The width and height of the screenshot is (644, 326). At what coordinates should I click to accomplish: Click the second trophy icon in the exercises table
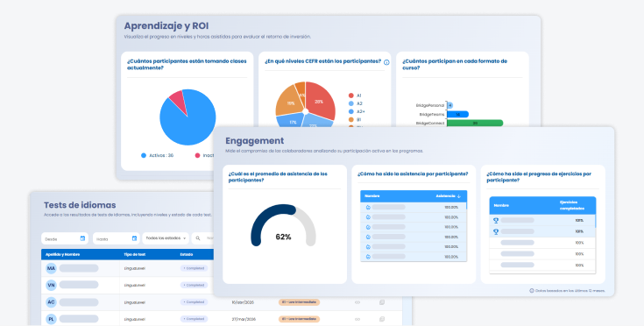pyautogui.click(x=496, y=231)
